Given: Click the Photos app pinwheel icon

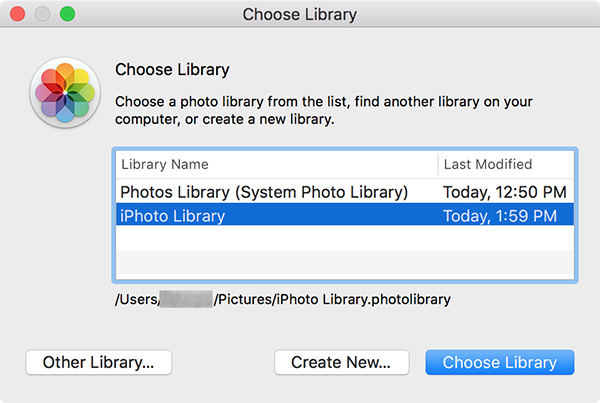Looking at the screenshot, I should 65,93.
